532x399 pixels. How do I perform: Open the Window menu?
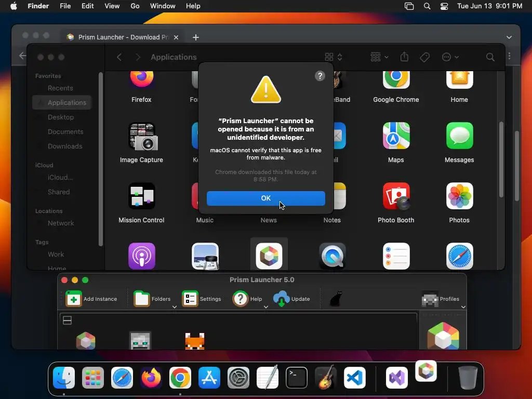click(163, 6)
